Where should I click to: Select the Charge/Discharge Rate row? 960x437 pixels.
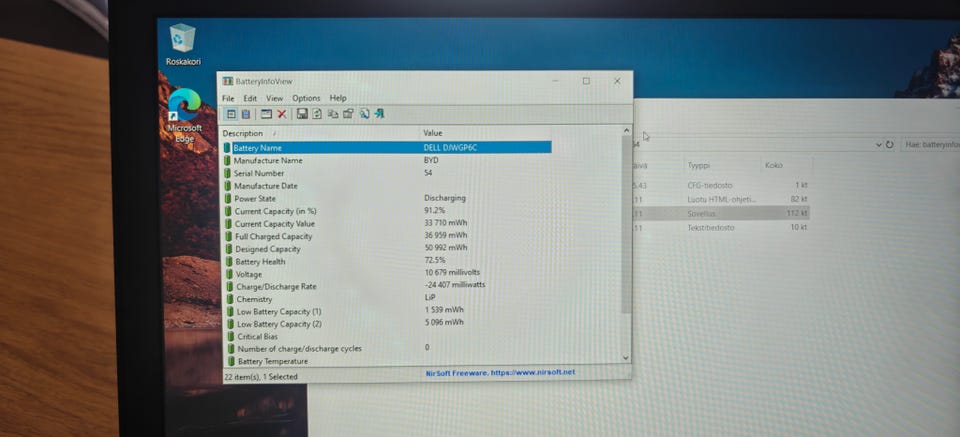tap(388, 286)
